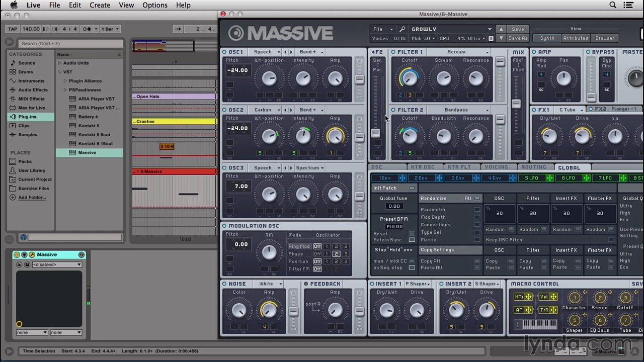Click the Global tune value field
Screen dimensions: 644x362
tap(394, 206)
